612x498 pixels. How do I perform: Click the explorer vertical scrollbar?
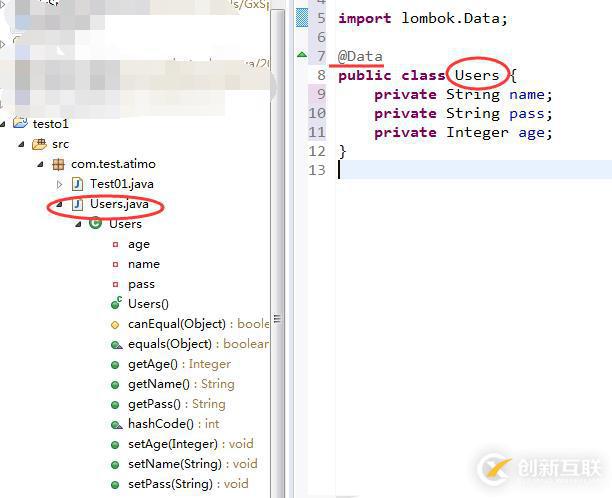click(278, 254)
